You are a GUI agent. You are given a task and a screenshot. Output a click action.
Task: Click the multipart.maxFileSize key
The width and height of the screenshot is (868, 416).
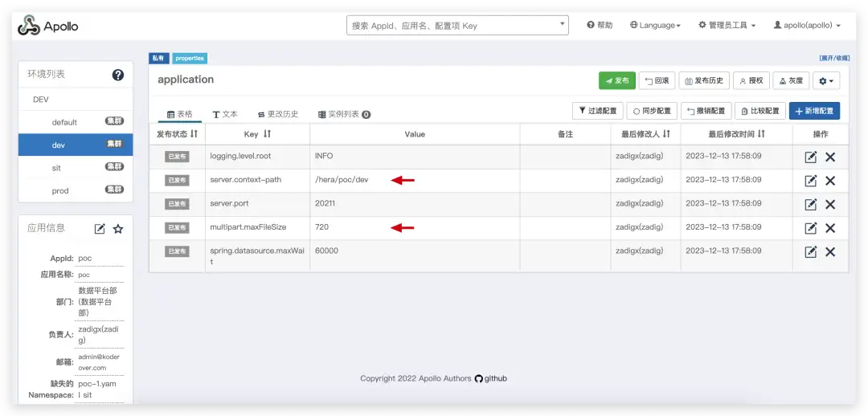[248, 226]
